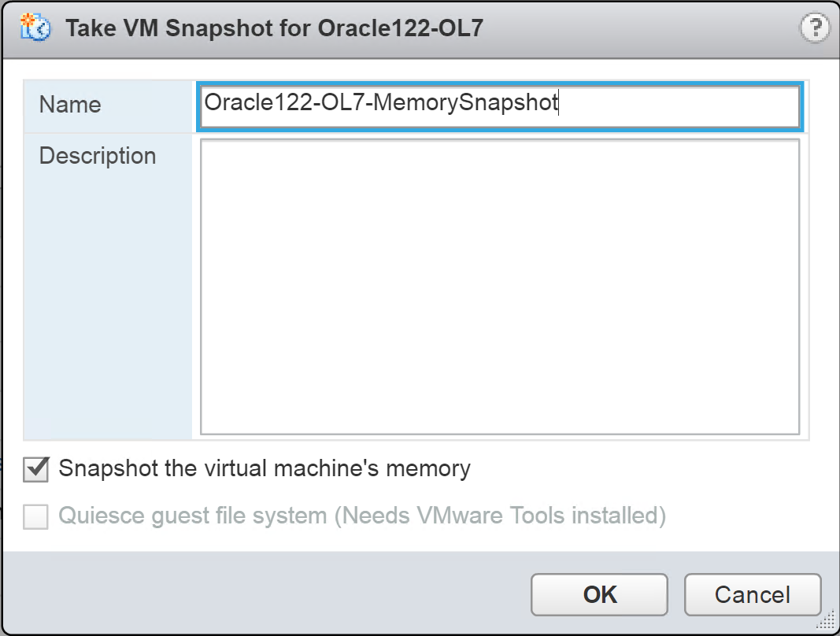
Task: Click the "Quiesce guest file system" label text
Action: pos(193,516)
